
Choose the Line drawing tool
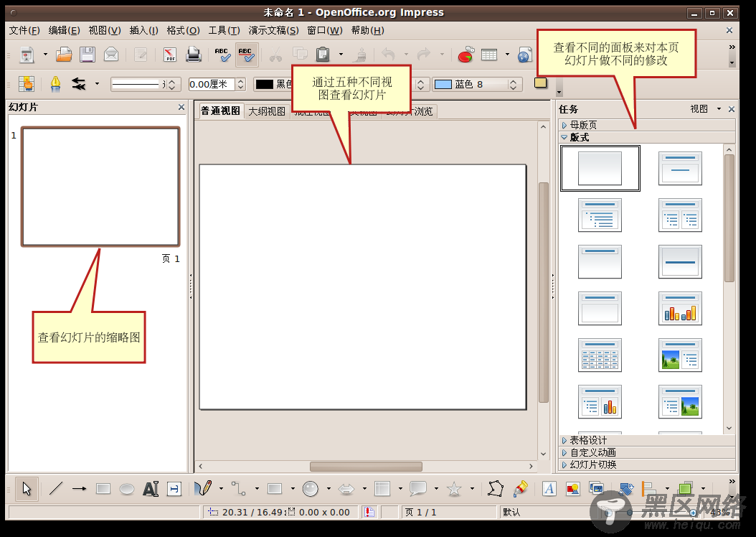[56, 489]
